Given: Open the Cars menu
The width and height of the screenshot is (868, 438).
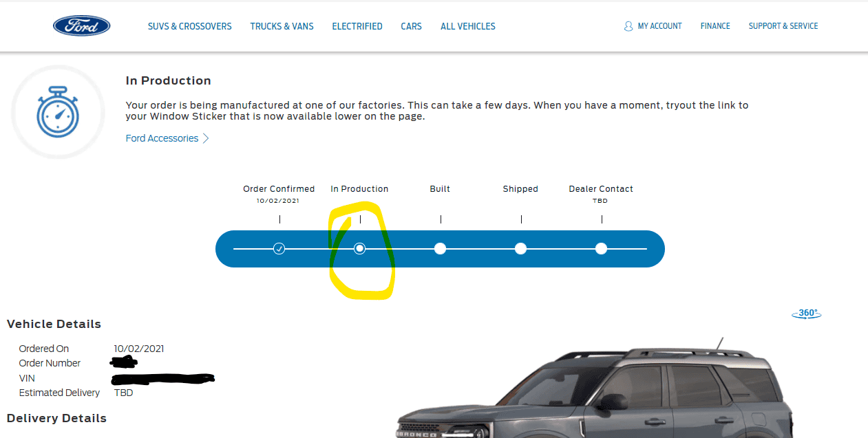Looking at the screenshot, I should [x=411, y=26].
